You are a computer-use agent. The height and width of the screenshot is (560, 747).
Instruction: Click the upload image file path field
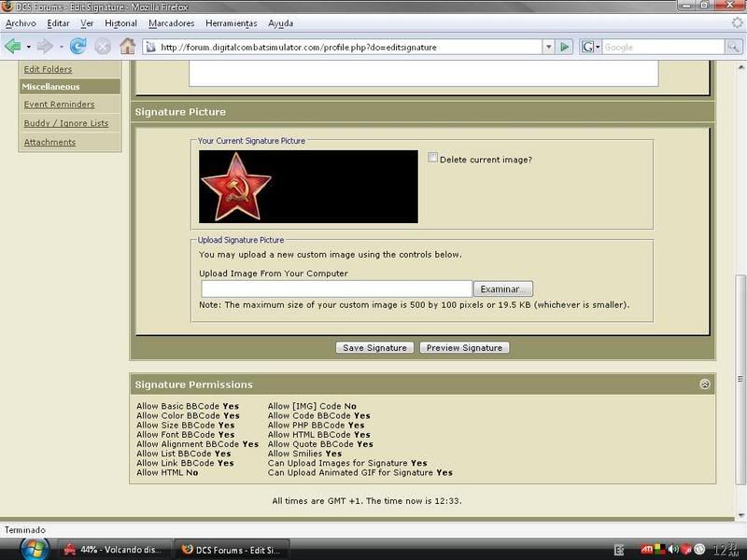pyautogui.click(x=336, y=288)
